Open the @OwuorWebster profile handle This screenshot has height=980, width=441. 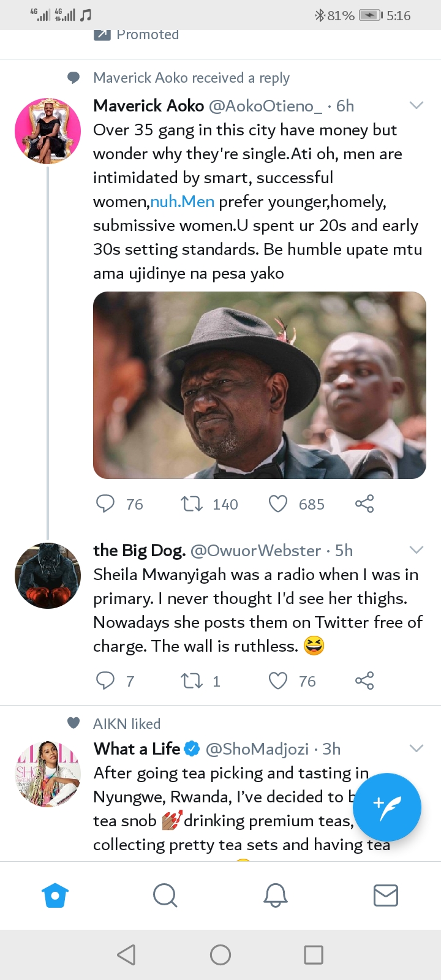point(256,551)
